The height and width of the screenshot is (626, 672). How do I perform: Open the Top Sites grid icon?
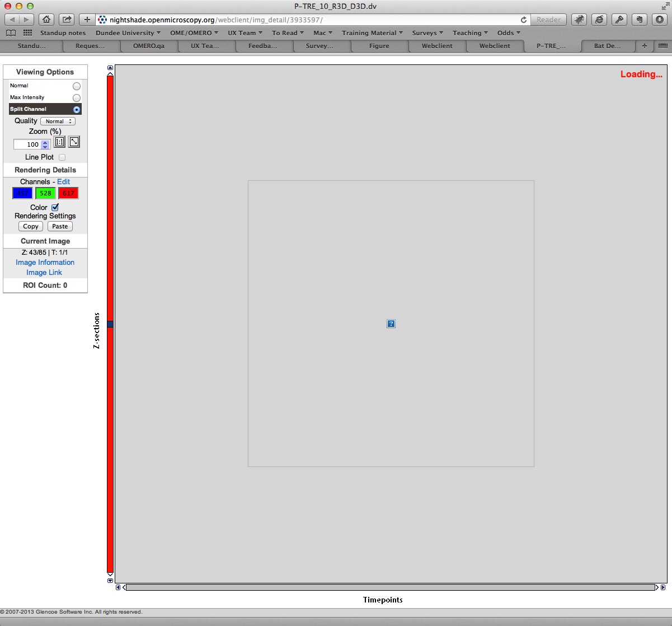click(27, 33)
